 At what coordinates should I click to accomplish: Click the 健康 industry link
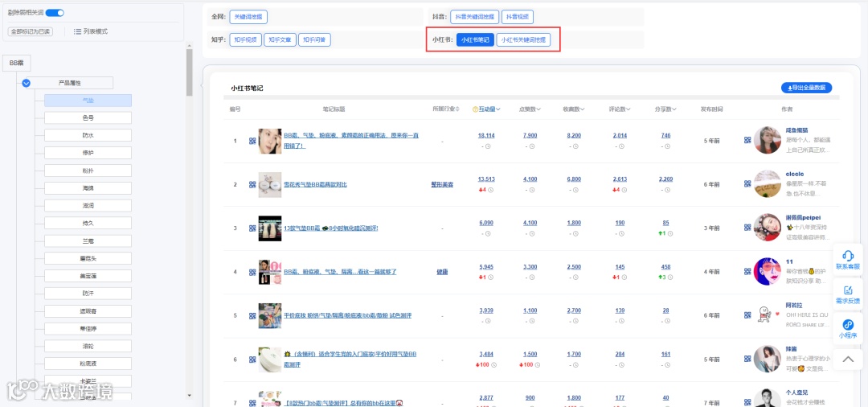(442, 272)
